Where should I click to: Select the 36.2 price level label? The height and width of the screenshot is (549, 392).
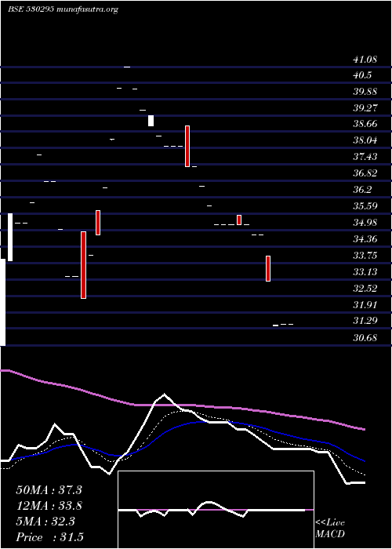[x=362, y=190]
